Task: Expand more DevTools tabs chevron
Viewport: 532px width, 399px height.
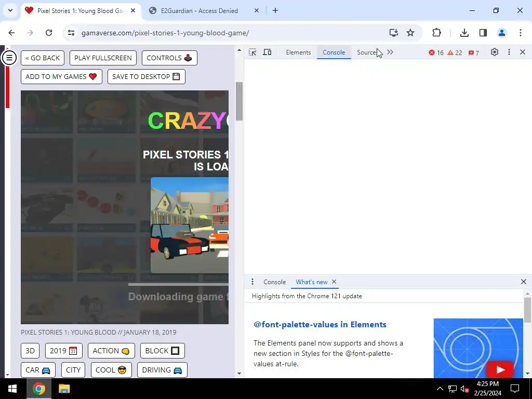Action: coord(390,52)
